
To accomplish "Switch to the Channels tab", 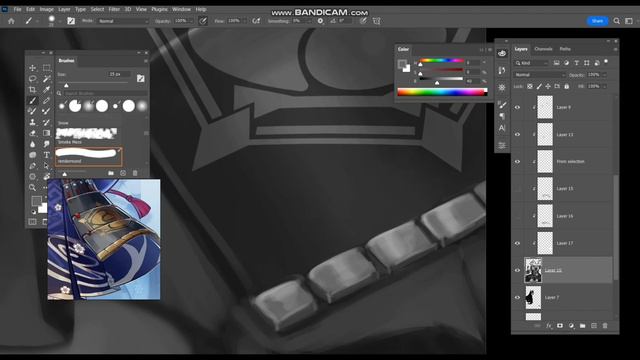I will (543, 49).
